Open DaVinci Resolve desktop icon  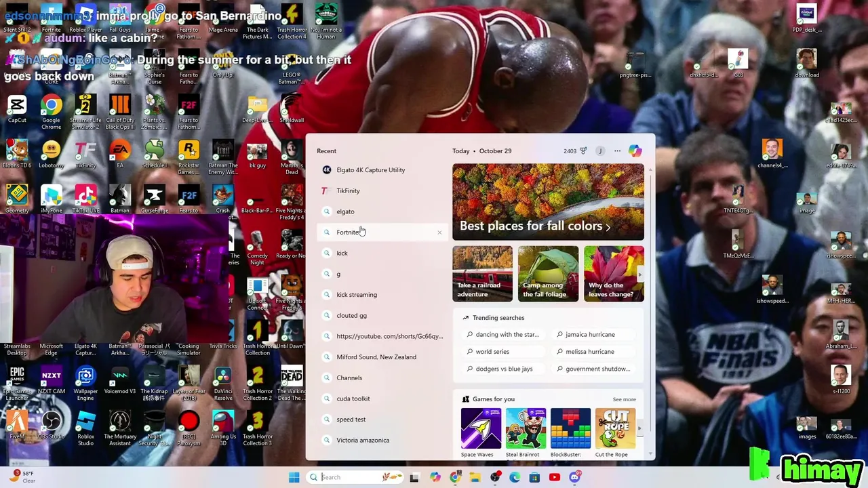click(x=223, y=383)
